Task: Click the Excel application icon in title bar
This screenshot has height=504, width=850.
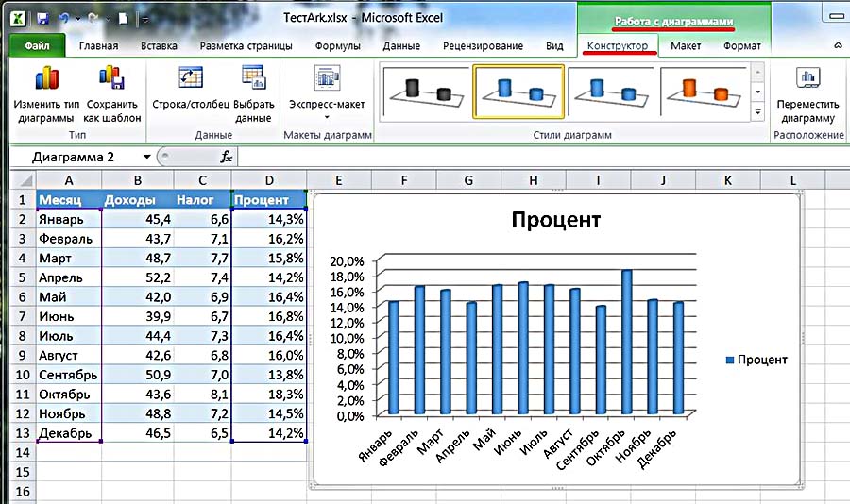Action: 18,19
